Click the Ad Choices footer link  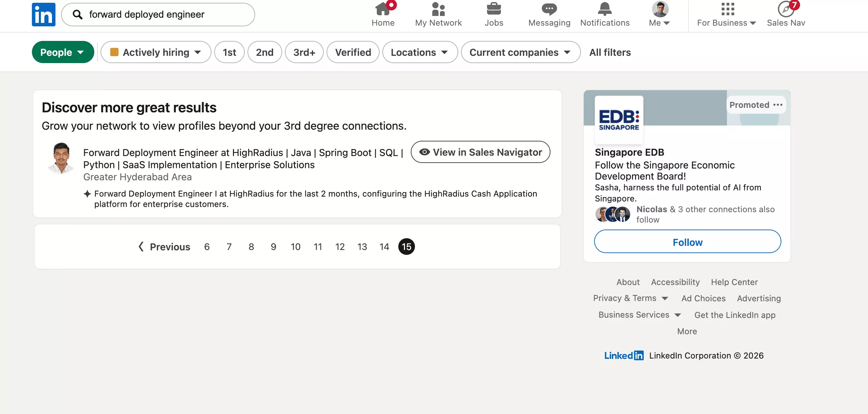click(x=703, y=298)
